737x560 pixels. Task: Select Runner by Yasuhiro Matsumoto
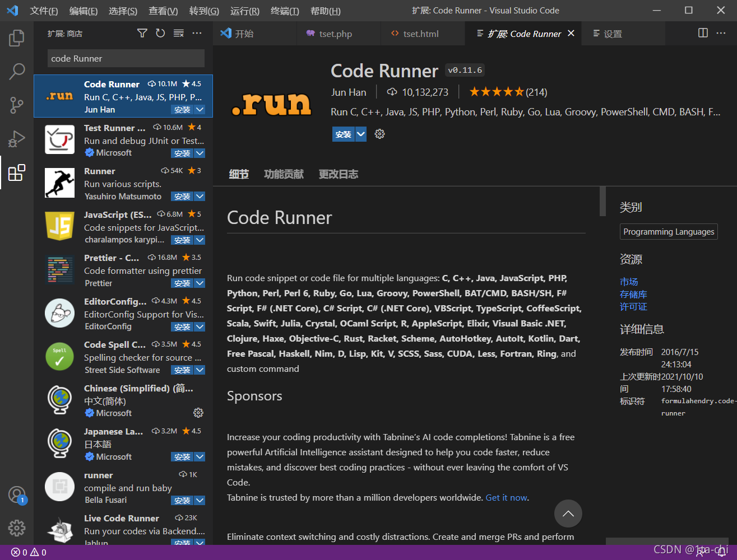(x=123, y=184)
